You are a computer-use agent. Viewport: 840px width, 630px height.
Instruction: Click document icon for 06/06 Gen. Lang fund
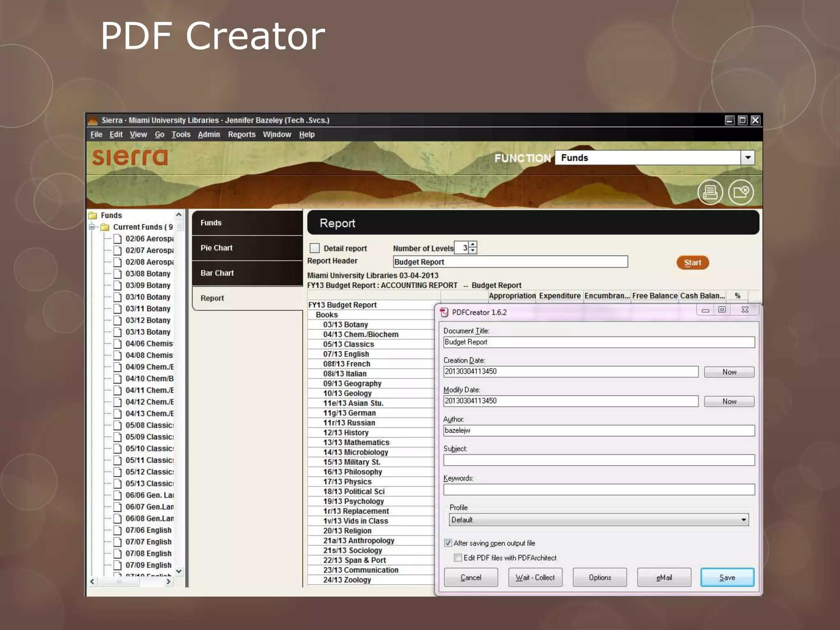(118, 495)
